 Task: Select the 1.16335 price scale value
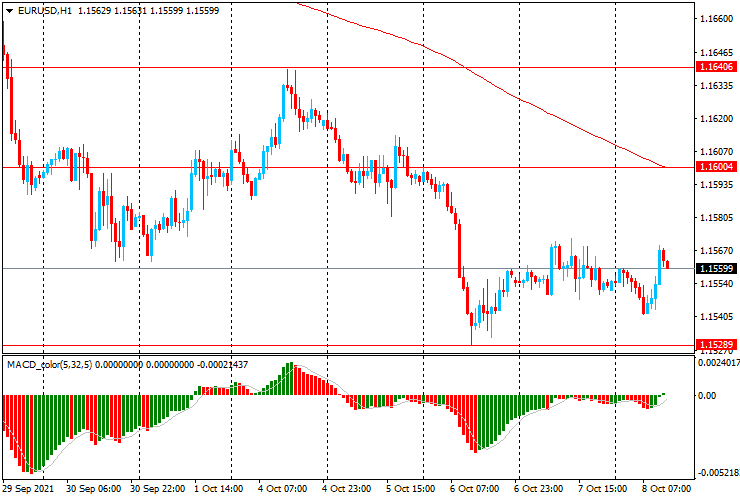point(717,85)
